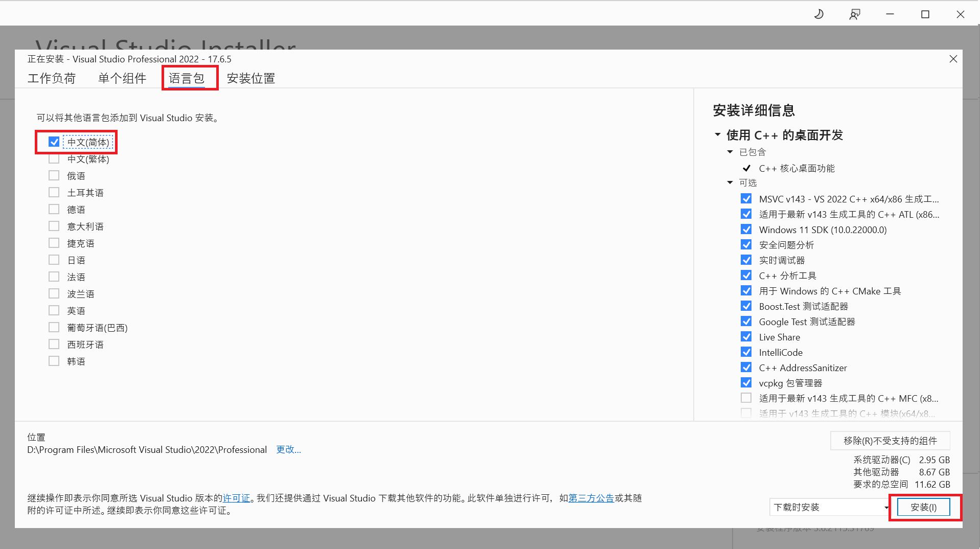Check the 法语 language pack
The width and height of the screenshot is (980, 549).
54,277
